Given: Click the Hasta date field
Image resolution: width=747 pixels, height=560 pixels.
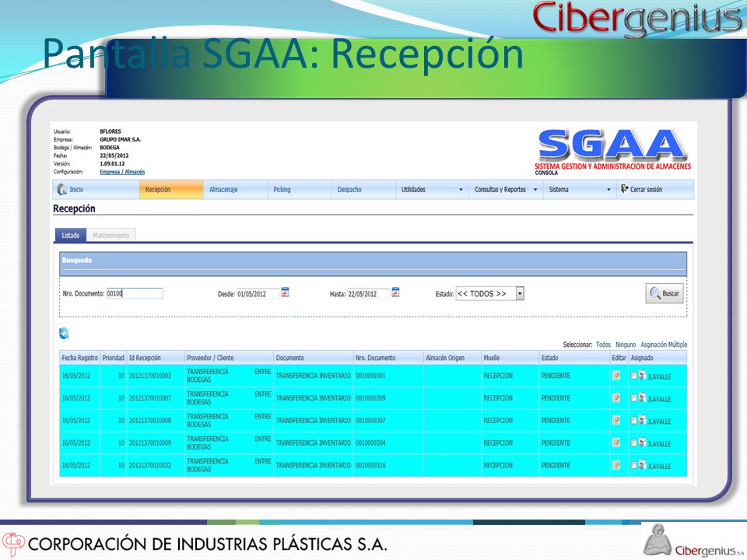Looking at the screenshot, I should pos(369,294).
